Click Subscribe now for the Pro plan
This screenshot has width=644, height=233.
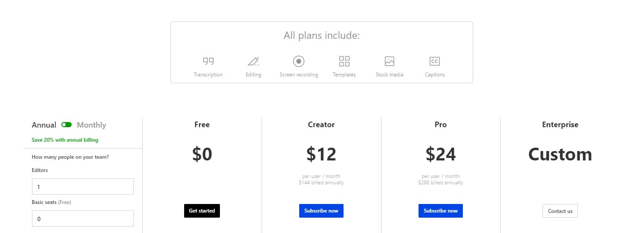point(441,211)
